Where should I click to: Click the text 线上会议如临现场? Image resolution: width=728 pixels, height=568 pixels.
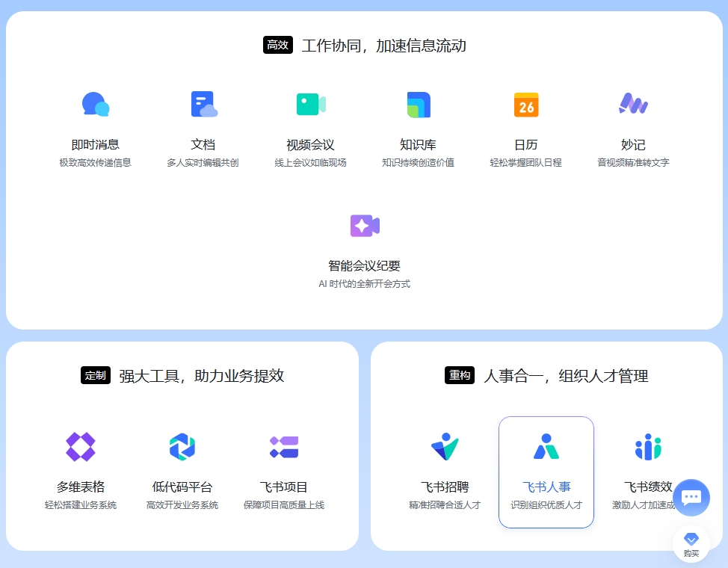pyautogui.click(x=311, y=162)
